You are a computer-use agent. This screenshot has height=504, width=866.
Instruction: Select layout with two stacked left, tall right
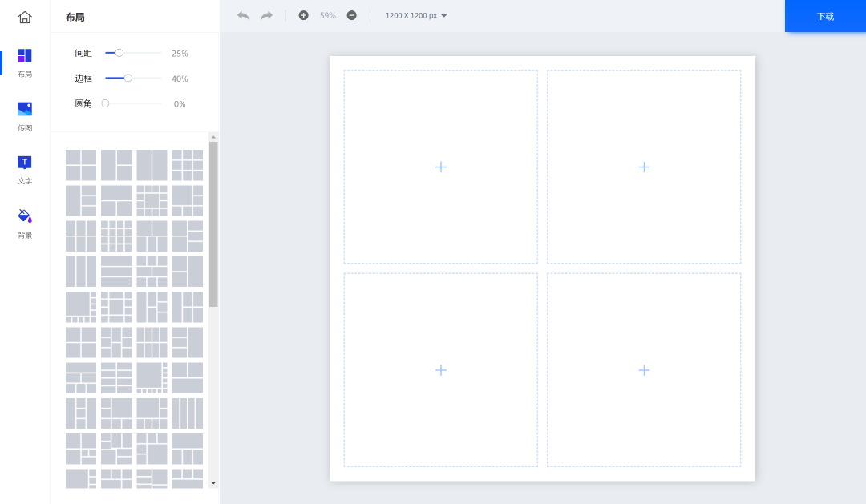187,271
